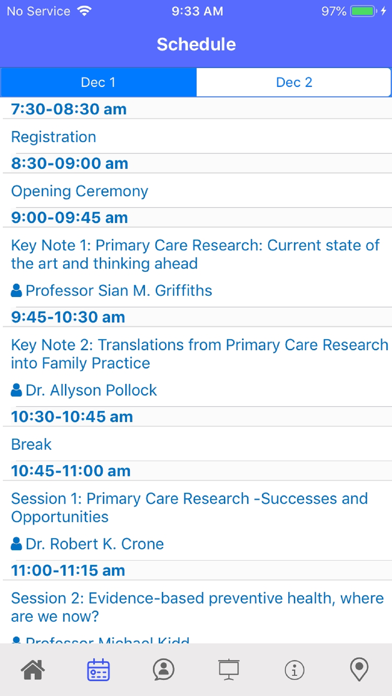Tap the info circle icon
Viewport: 392px width, 696px height.
coord(294,669)
